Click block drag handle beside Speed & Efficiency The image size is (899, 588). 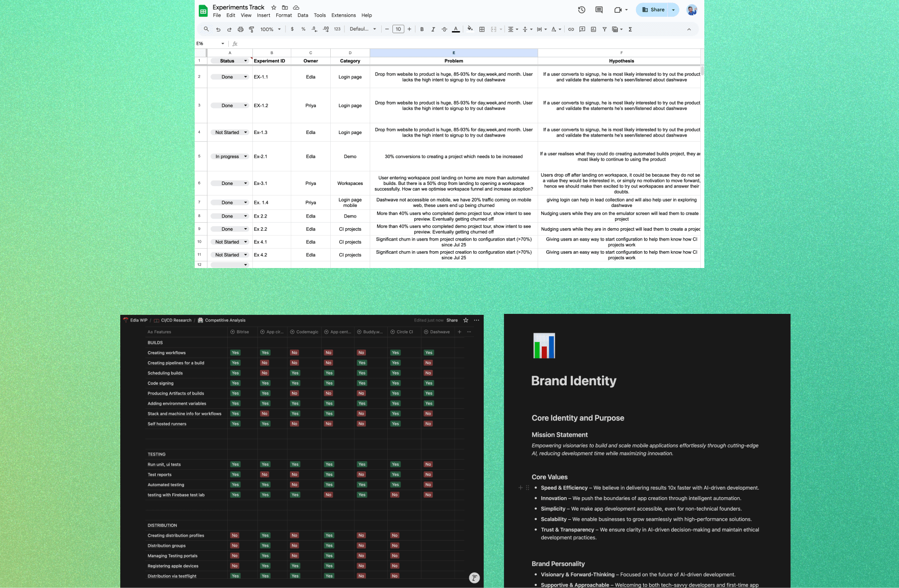point(527,488)
